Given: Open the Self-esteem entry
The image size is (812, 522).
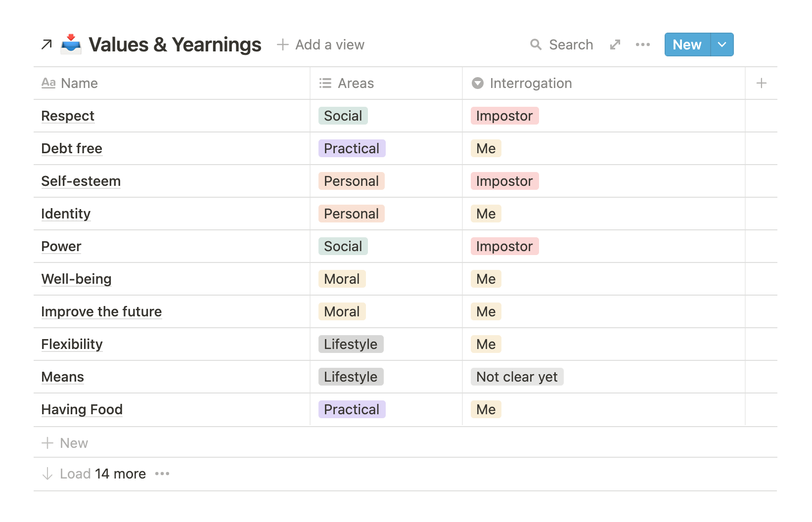Looking at the screenshot, I should point(81,181).
